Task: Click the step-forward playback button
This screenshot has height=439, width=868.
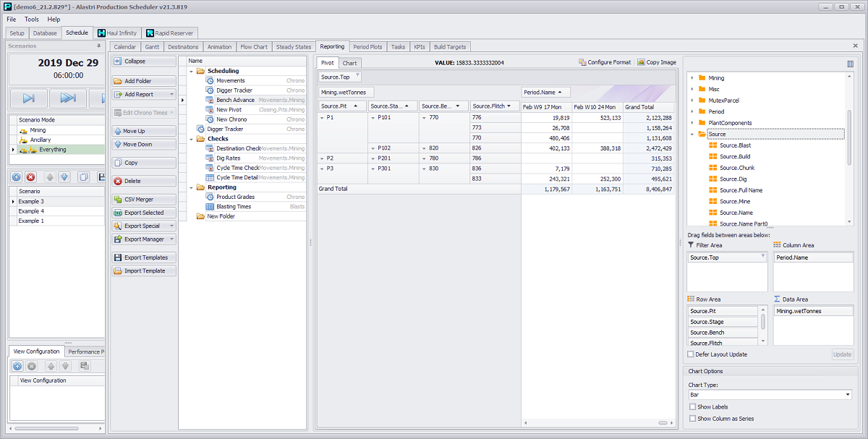Action: pos(29,98)
